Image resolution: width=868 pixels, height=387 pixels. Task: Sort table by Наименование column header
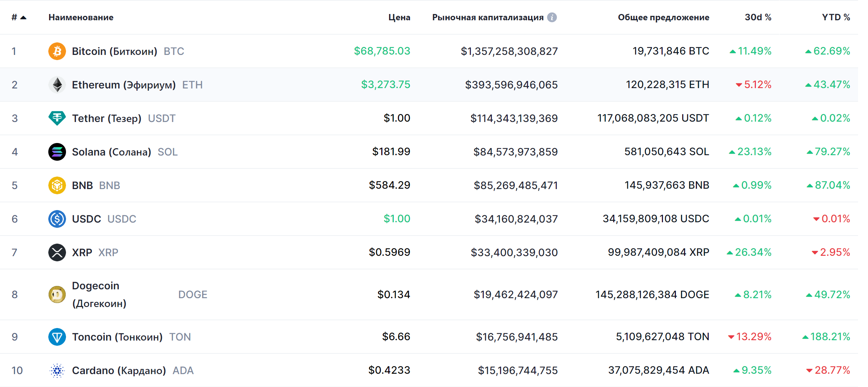(x=81, y=17)
